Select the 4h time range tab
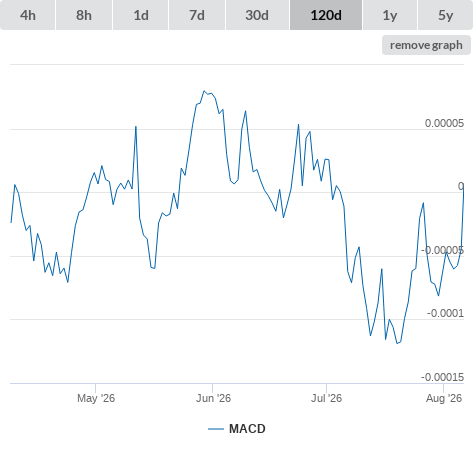Image resolution: width=474 pixels, height=455 pixels. [28, 15]
